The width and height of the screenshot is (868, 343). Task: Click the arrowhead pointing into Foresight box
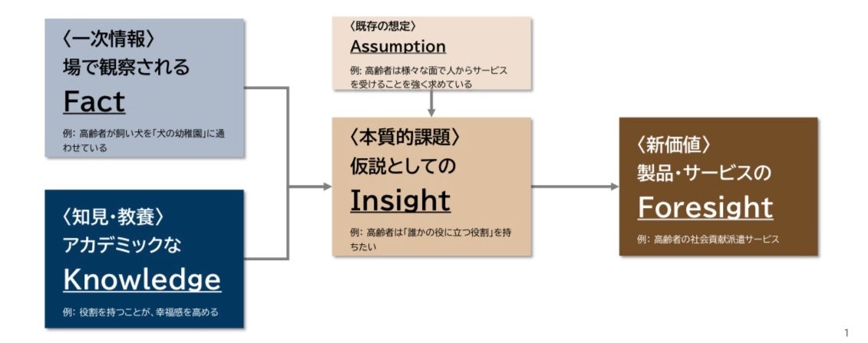coord(613,186)
